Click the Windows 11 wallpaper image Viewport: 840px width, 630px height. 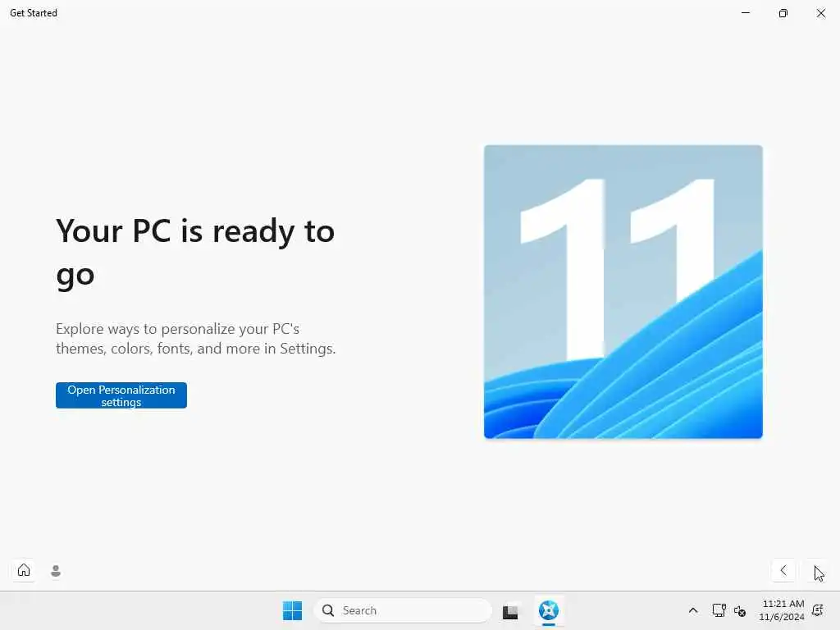point(623,291)
